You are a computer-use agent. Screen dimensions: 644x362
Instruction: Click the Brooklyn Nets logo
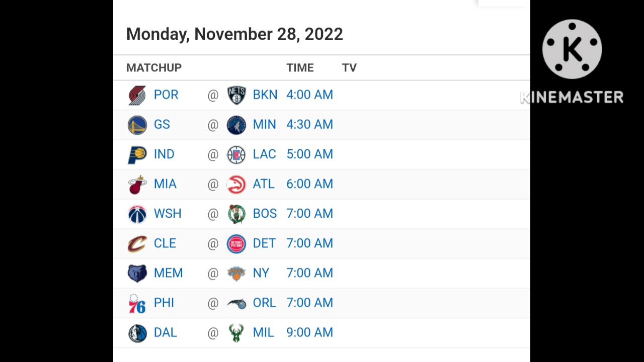point(236,95)
